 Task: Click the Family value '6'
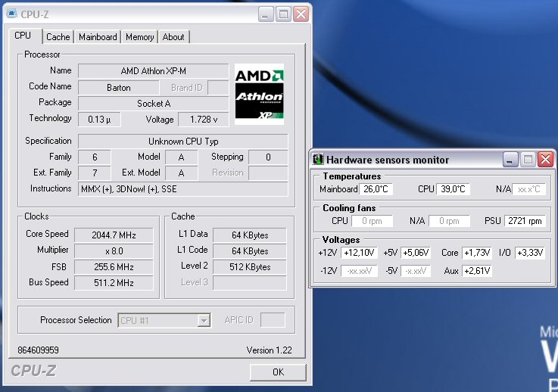95,157
